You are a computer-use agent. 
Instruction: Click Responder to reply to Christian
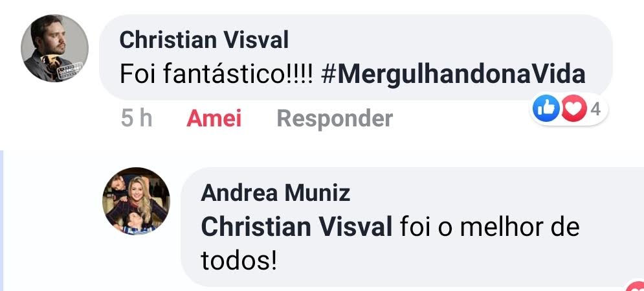[335, 119]
